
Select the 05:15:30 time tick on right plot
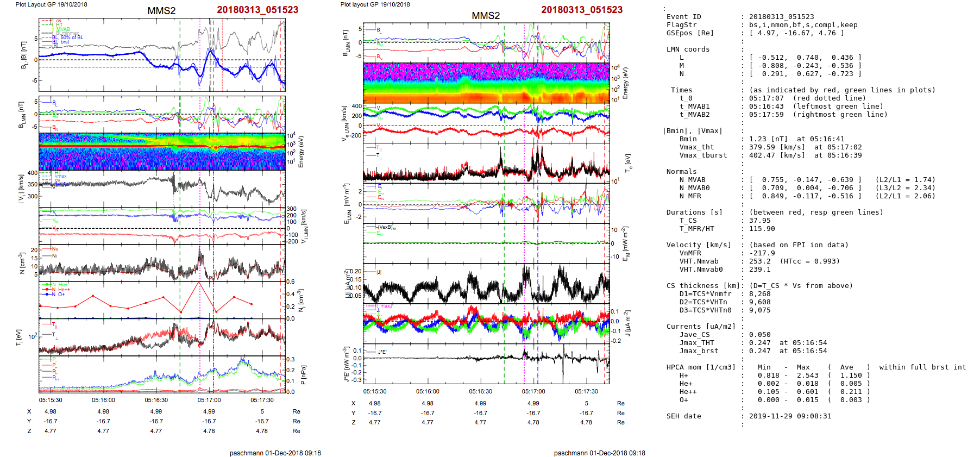pos(375,391)
